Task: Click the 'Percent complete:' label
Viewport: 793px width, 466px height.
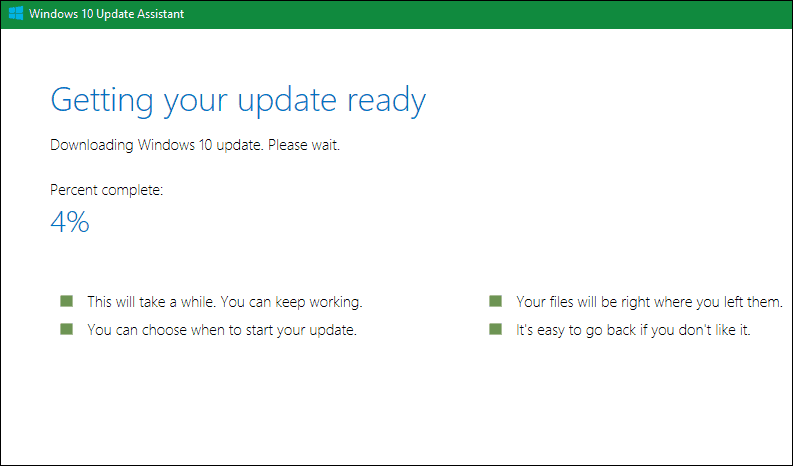Action: click(107, 190)
